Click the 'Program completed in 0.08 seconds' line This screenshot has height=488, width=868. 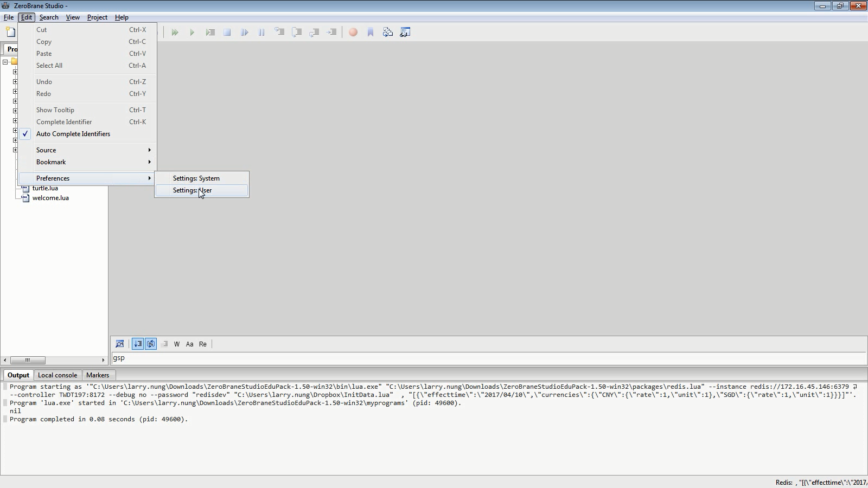(x=99, y=419)
